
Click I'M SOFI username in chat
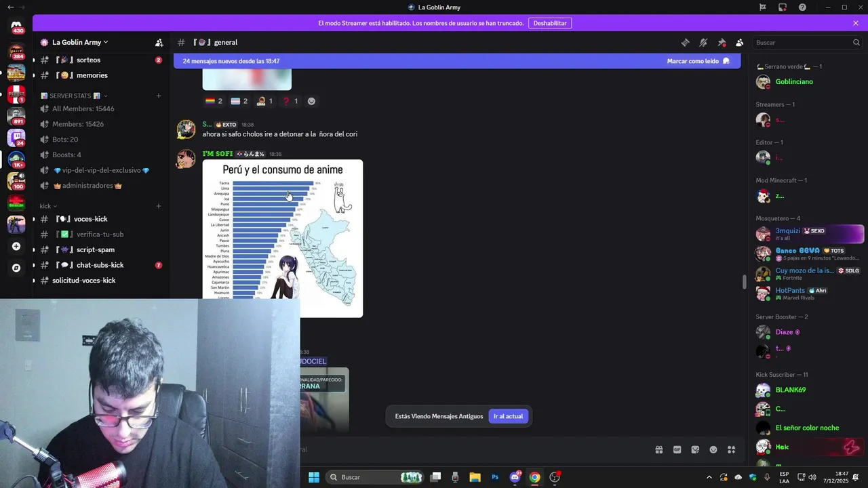coord(217,154)
